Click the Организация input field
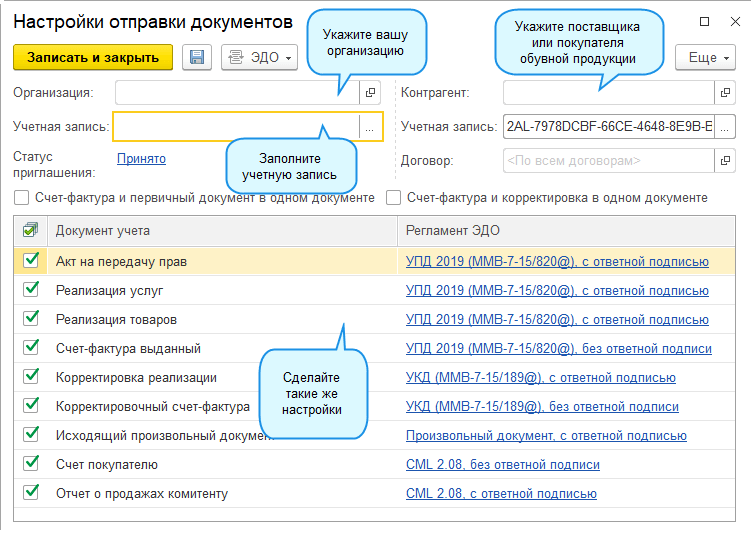This screenshot has width=755, height=534. point(236,93)
